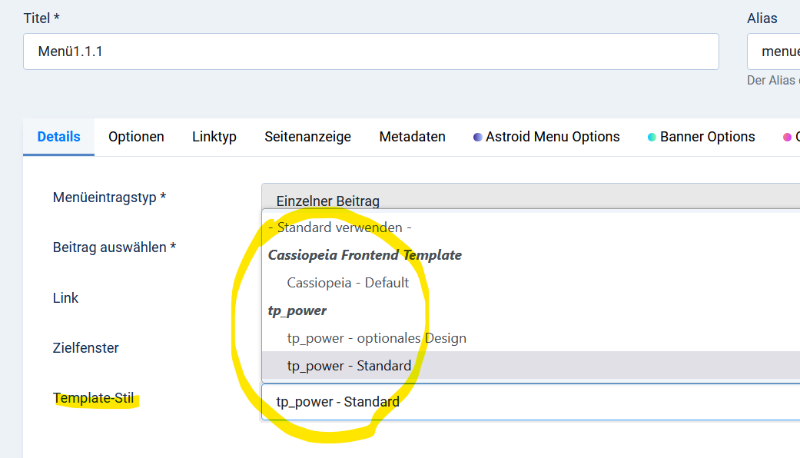Screen dimensions: 800x458
Task: Click the pink dot icon after Banner Options
Action: pos(787,137)
